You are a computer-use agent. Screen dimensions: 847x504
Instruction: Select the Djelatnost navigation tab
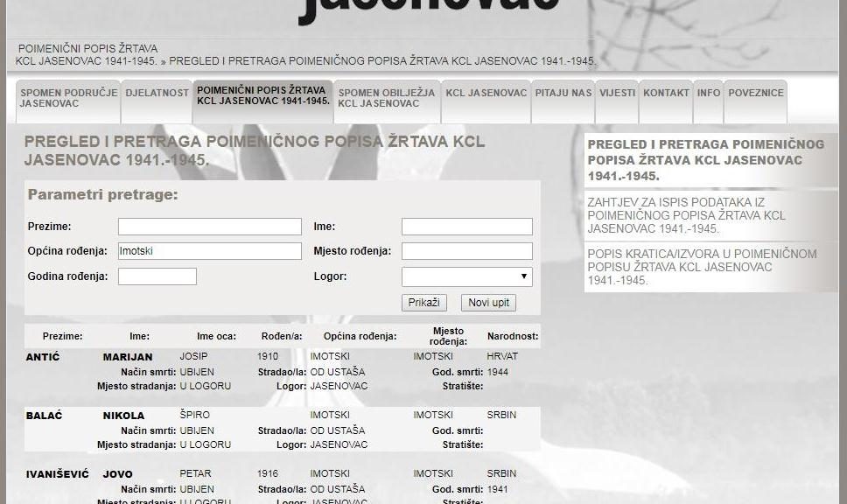[157, 94]
